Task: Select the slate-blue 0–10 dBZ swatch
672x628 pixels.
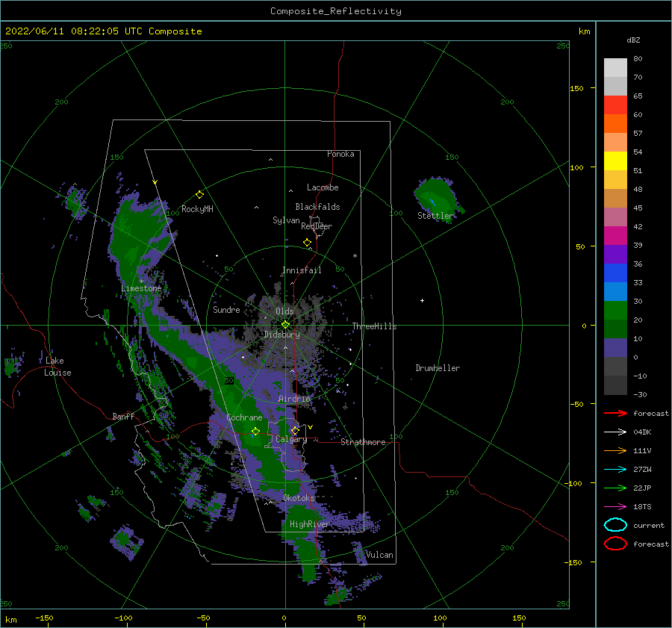Action: (615, 348)
